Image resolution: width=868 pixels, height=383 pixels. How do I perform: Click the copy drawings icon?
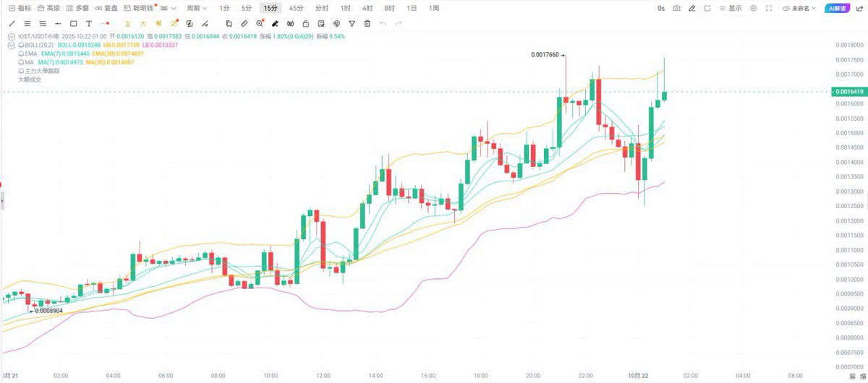[229, 24]
